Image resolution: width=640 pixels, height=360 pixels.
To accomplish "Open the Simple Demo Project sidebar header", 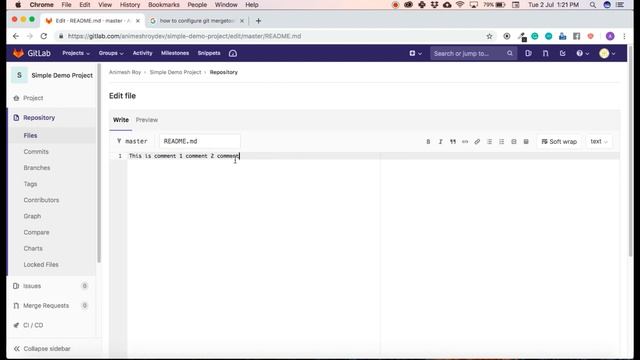I will [x=52, y=76].
